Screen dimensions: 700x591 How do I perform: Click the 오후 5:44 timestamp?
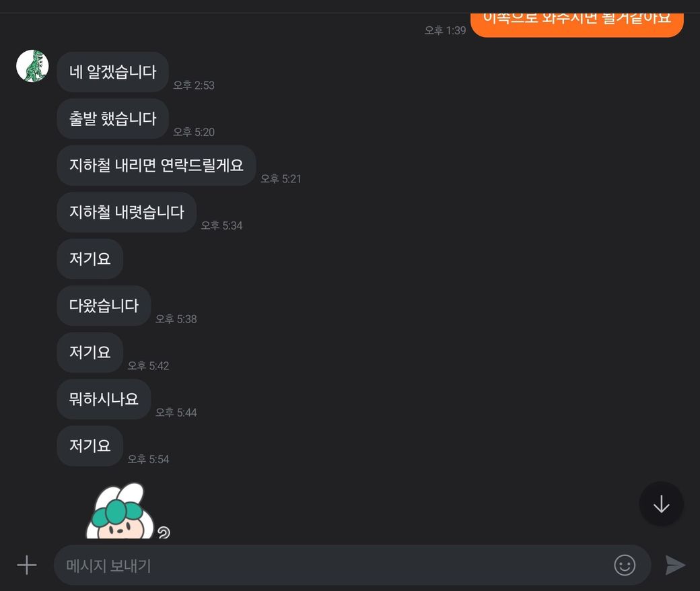[x=176, y=413]
